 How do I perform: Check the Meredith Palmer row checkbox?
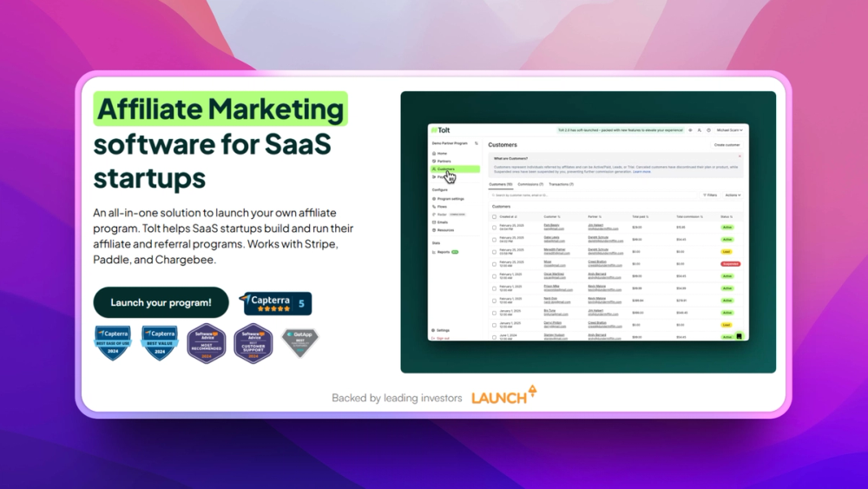495,251
